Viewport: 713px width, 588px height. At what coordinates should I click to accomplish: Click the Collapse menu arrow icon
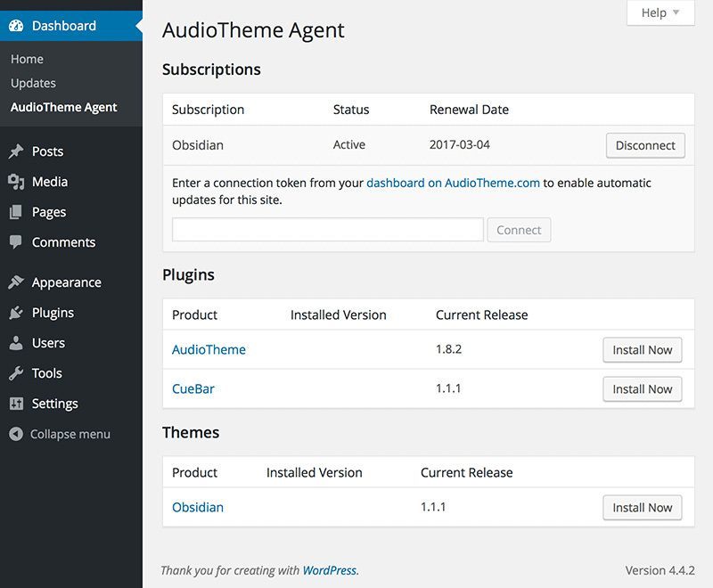(x=16, y=434)
